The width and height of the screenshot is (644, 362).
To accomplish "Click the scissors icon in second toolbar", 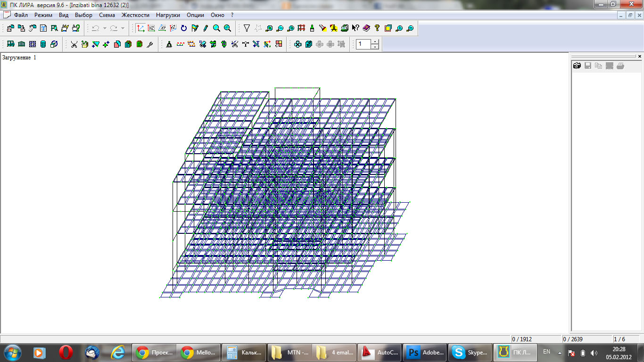I will coord(74,44).
